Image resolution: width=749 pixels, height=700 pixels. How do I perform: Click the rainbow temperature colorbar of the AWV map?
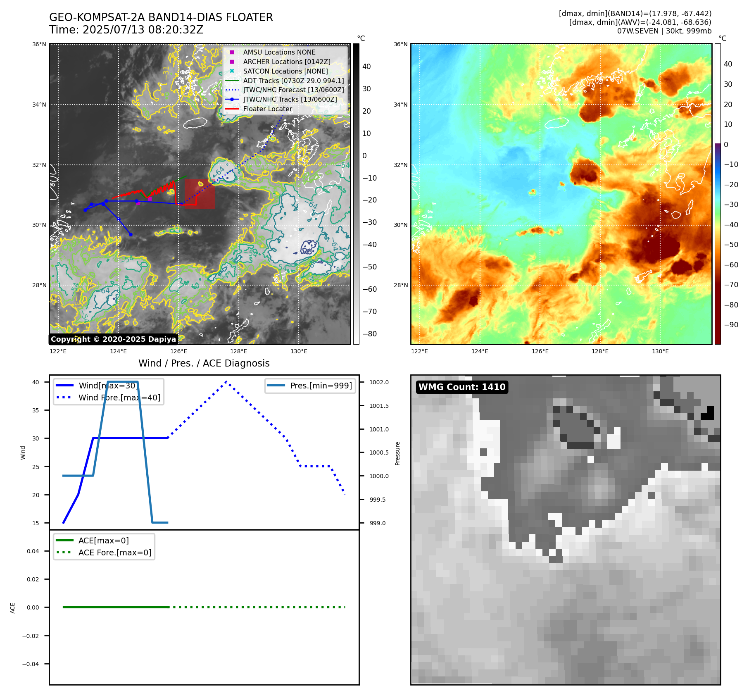point(718,194)
